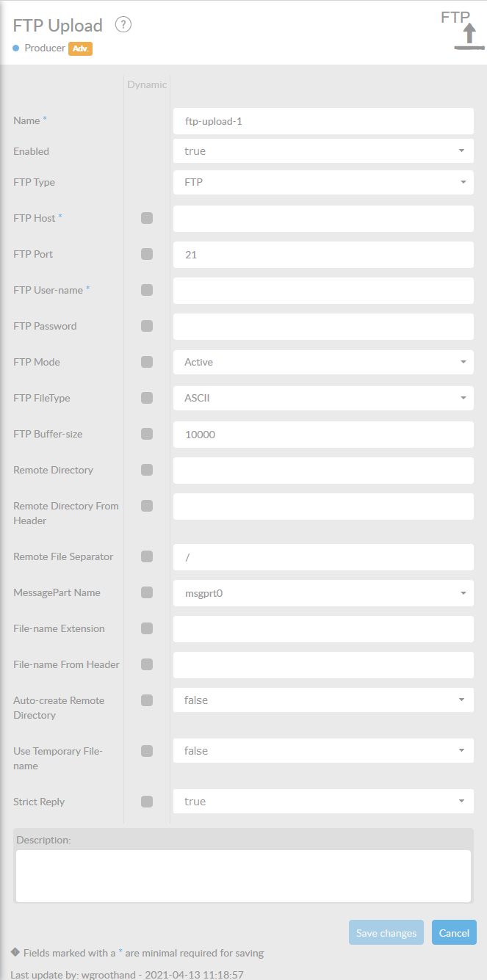The image size is (487, 980).
Task: Click into the Name input field
Action: tap(323, 121)
